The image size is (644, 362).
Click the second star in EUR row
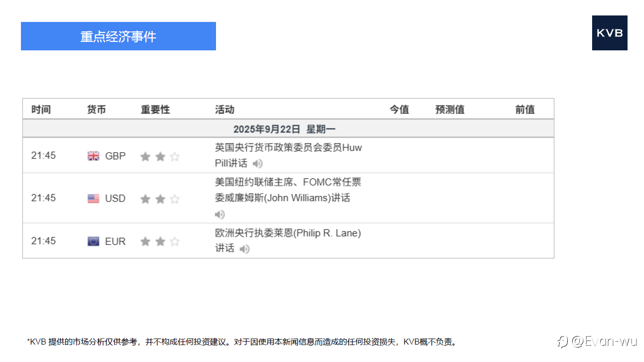(x=160, y=242)
